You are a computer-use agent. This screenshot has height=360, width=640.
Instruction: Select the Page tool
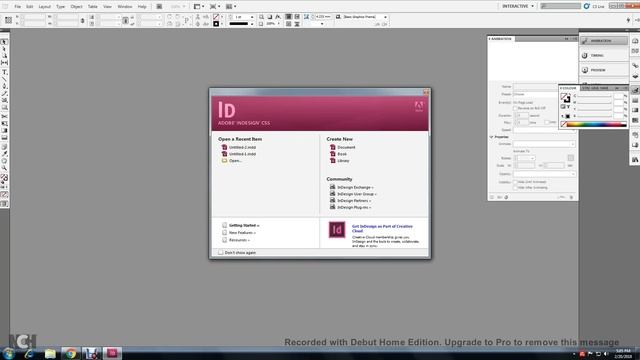(4, 56)
